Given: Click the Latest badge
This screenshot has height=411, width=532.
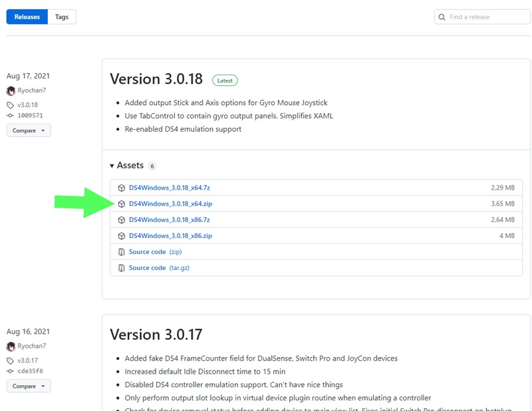Looking at the screenshot, I should click(225, 80).
